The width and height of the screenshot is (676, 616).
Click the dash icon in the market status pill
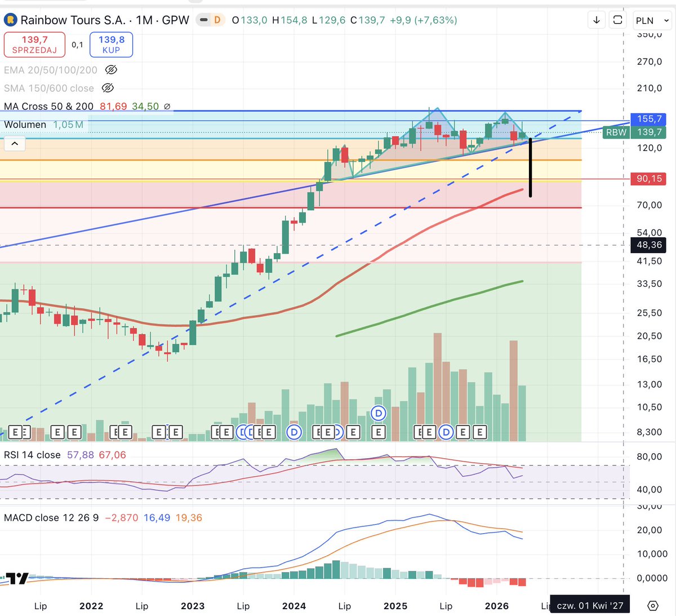click(x=203, y=20)
